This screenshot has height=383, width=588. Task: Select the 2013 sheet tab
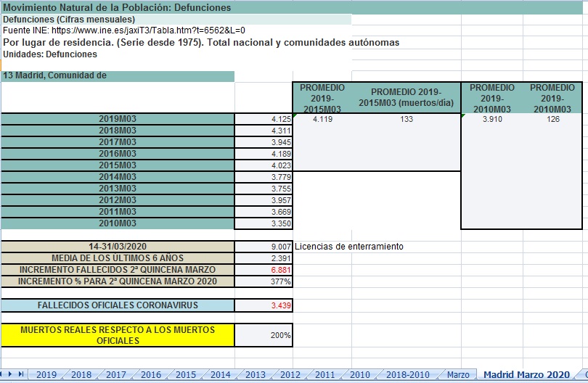(x=256, y=374)
